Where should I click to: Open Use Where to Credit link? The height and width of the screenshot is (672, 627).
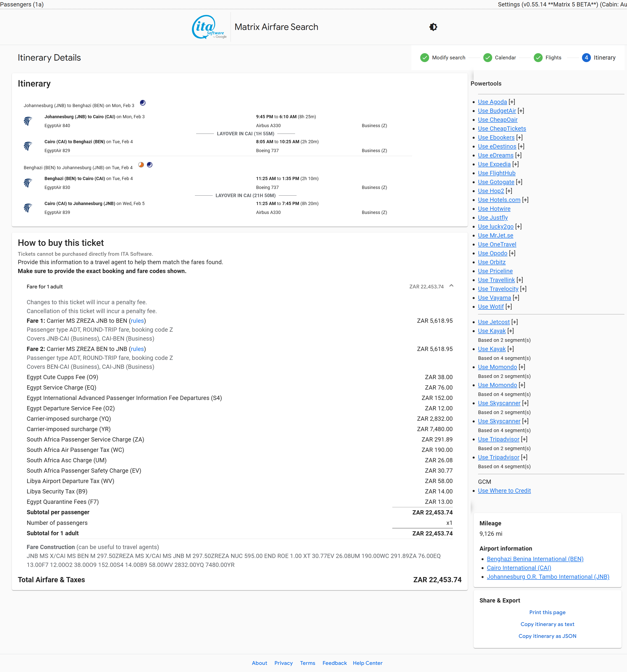click(x=504, y=490)
